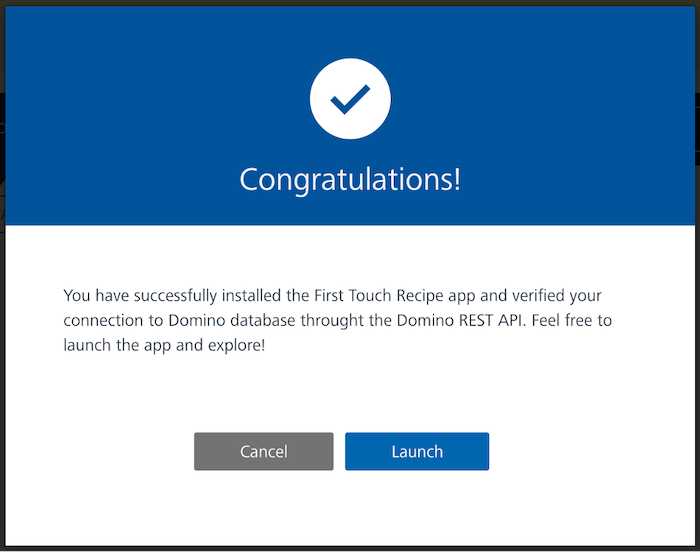Click blank white area right of Launch button
Image resolution: width=700 pixels, height=552 pixels.
589,451
